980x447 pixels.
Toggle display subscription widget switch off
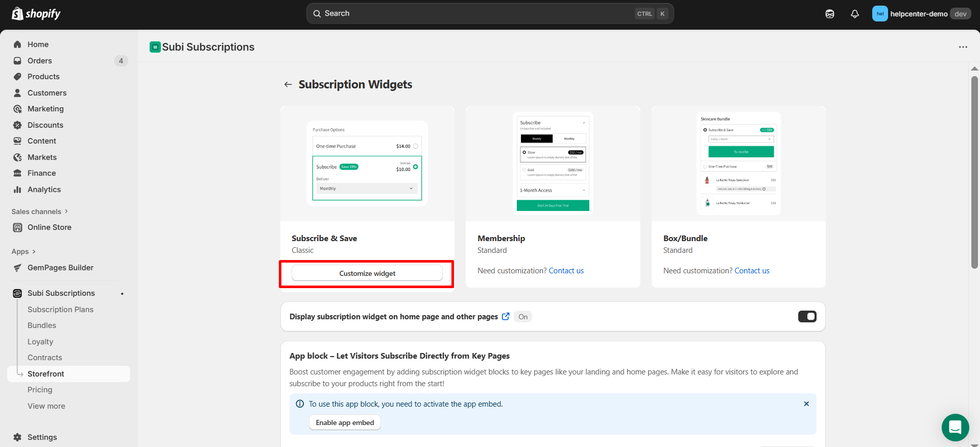click(807, 317)
